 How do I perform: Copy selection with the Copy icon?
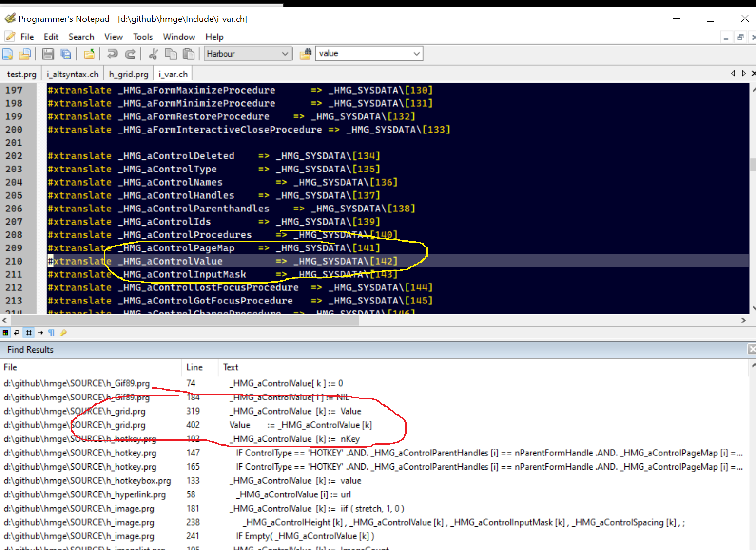pyautogui.click(x=171, y=54)
